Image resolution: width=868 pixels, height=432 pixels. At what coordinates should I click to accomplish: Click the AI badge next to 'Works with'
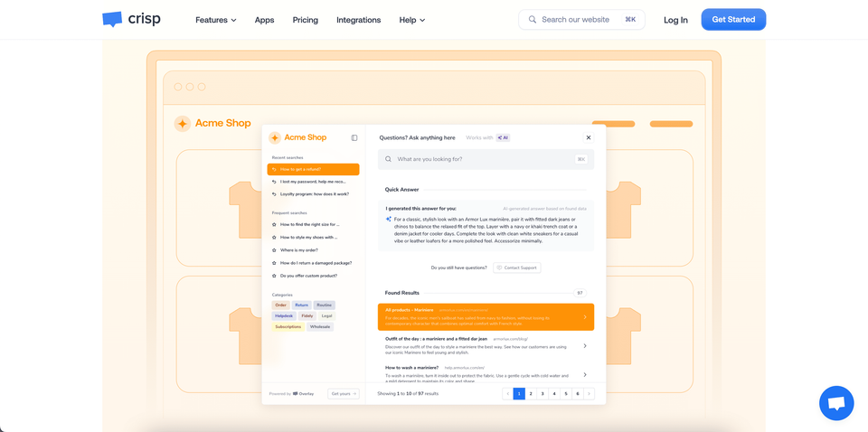[503, 138]
